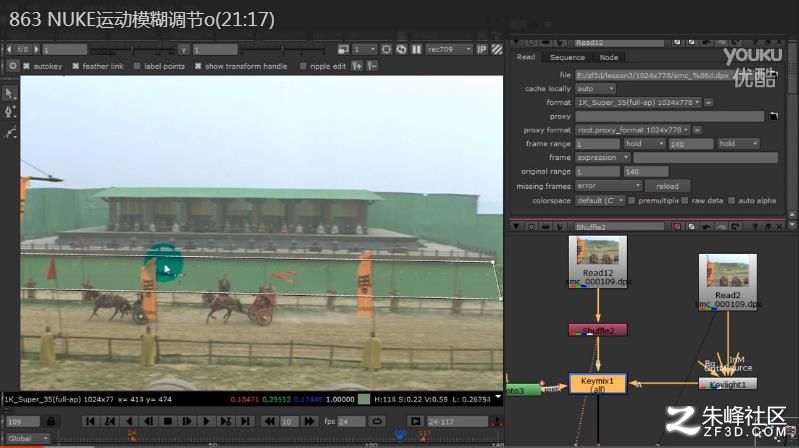Play backward

click(129, 421)
